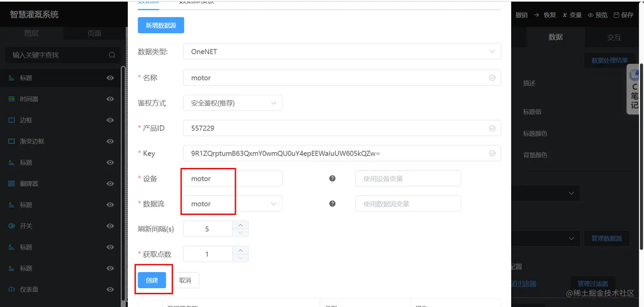644x307 pixels.
Task: Switch to 交互 tab in right panel
Action: click(x=614, y=37)
